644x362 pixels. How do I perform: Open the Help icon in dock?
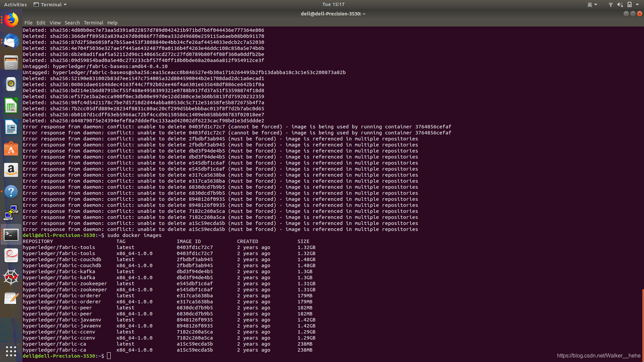click(x=11, y=192)
